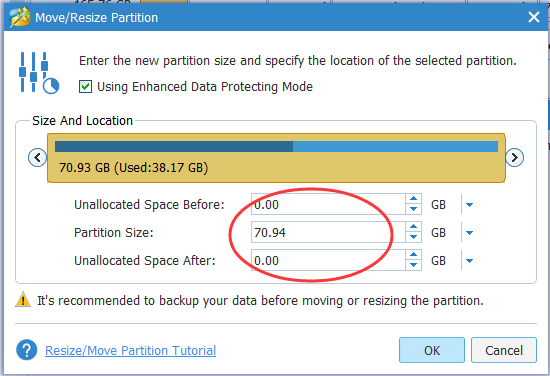Click the yellow partition size slider bar
550x376 pixels.
click(276, 158)
